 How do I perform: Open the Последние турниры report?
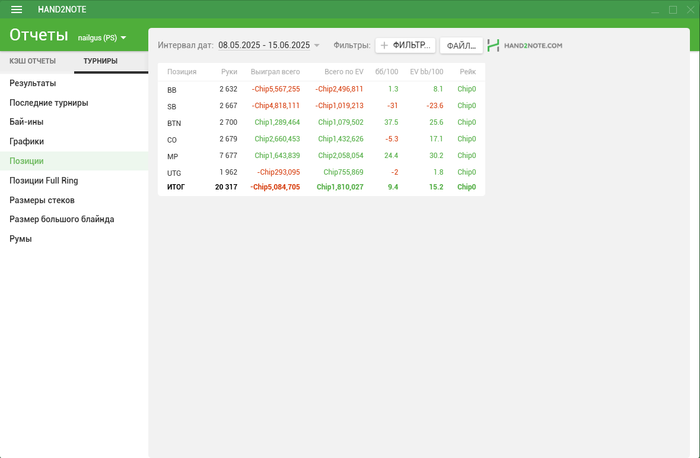point(74,103)
